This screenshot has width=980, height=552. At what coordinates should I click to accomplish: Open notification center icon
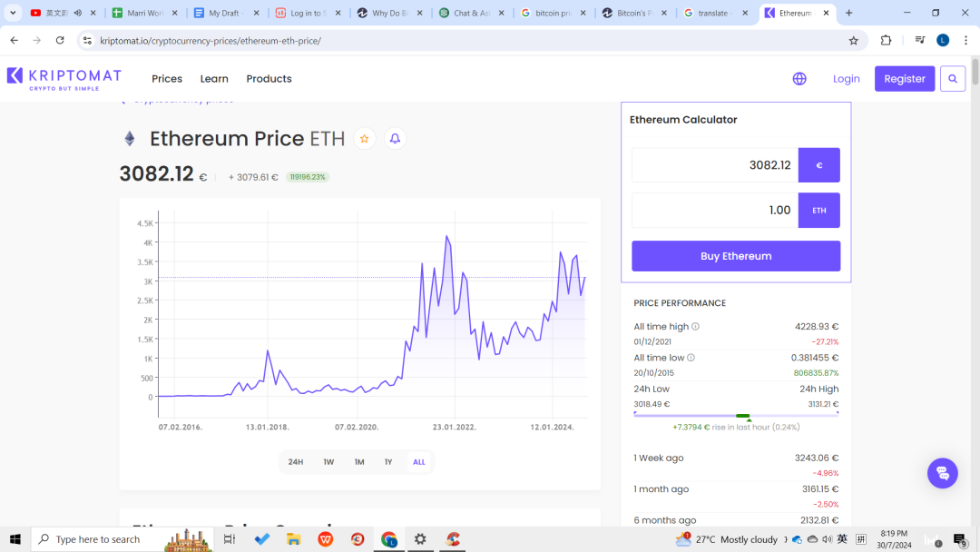(x=960, y=539)
